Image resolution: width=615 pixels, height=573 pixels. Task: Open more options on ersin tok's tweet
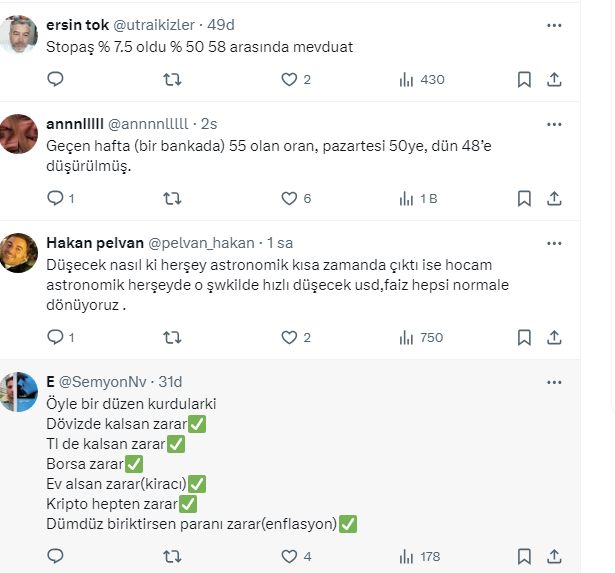(x=554, y=25)
